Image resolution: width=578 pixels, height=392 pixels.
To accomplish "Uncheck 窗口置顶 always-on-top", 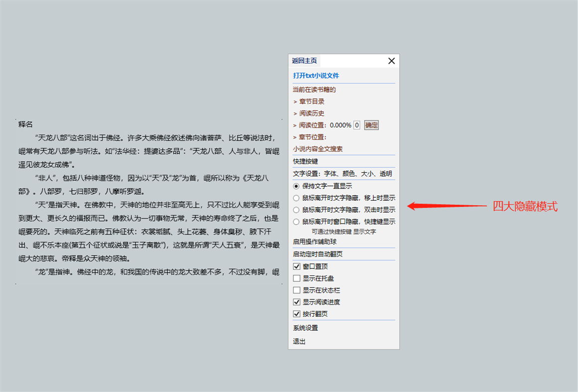I will point(296,265).
